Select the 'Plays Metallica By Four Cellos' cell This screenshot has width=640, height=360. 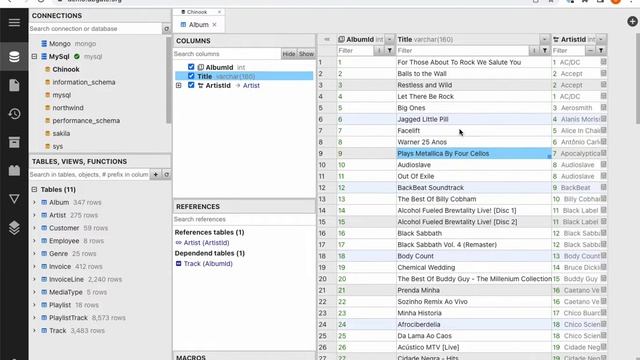tap(473, 153)
